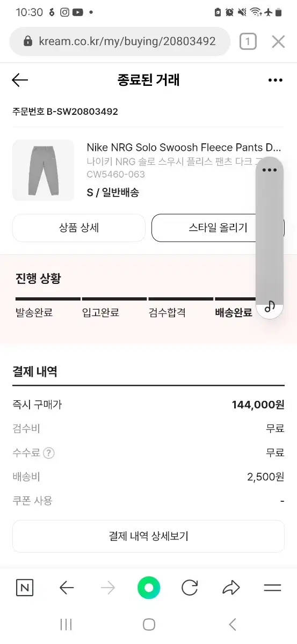The image size is (297, 644).
Task: Tap the back arrow beside 종료된 거래
Action: coord(20,80)
